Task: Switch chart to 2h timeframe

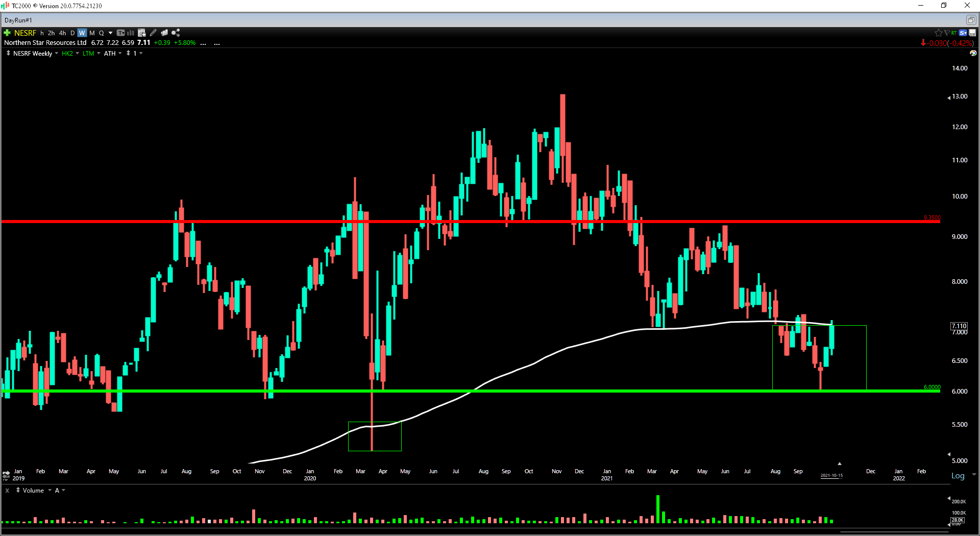Action: pyautogui.click(x=52, y=33)
